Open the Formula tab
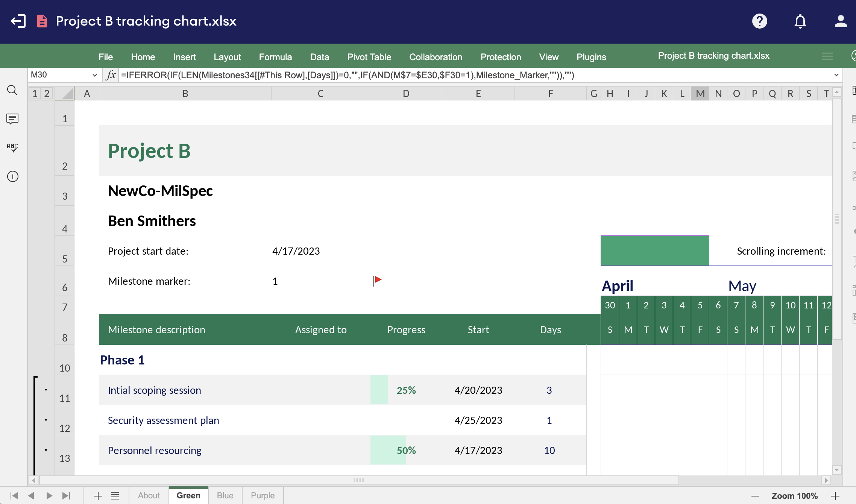Image resolution: width=856 pixels, height=504 pixels. pos(275,57)
